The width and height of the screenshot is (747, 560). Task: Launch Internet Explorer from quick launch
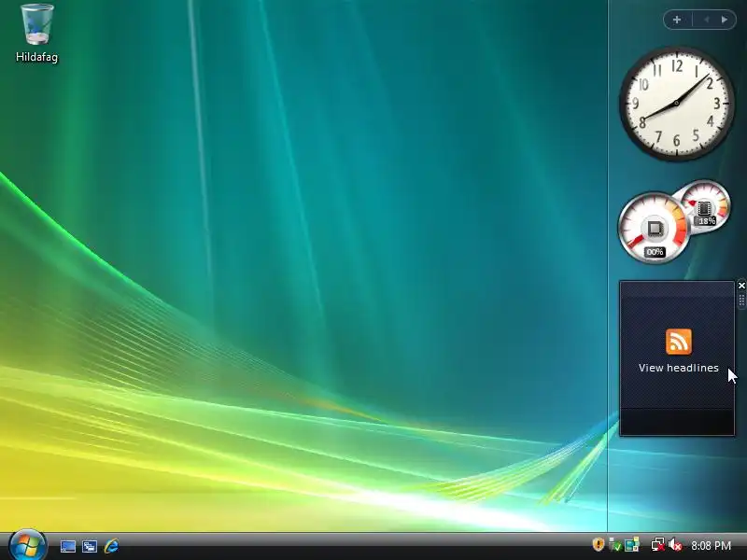pyautogui.click(x=111, y=546)
